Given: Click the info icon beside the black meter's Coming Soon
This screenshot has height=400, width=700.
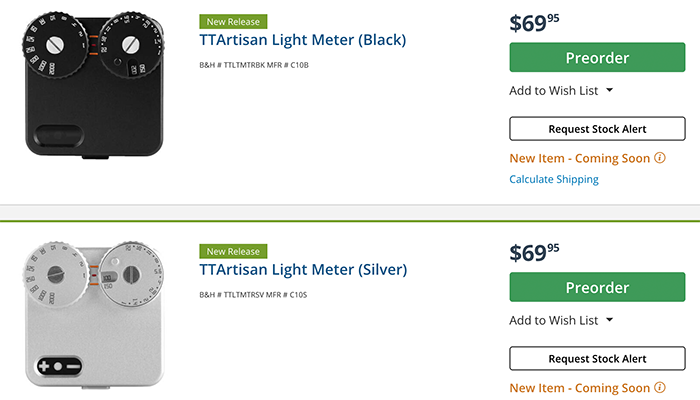Looking at the screenshot, I should [660, 159].
